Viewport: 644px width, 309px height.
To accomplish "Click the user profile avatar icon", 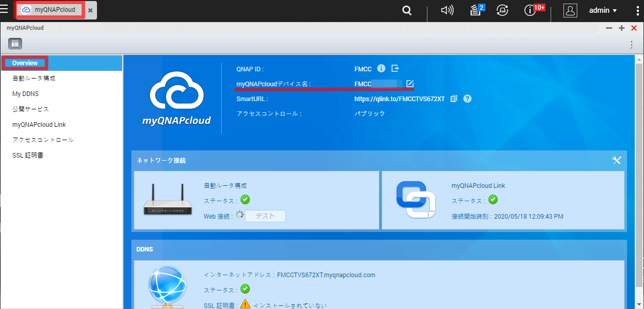I will coord(570,10).
